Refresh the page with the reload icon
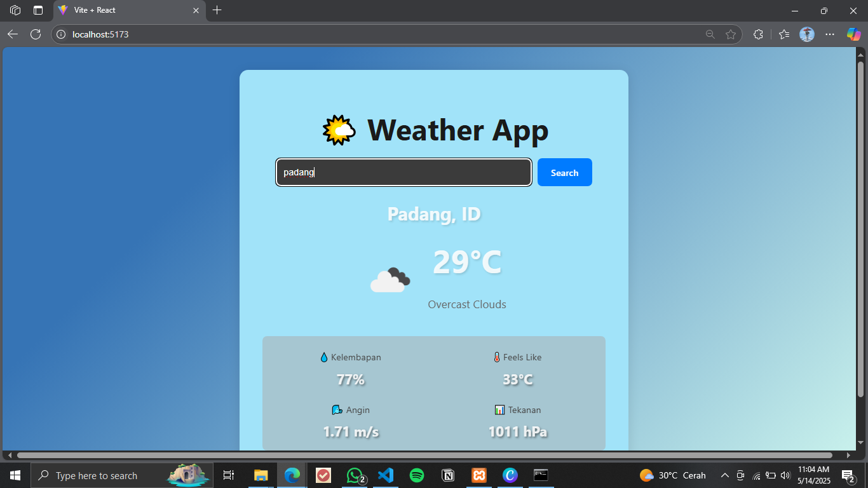This screenshot has height=488, width=868. coord(36,34)
